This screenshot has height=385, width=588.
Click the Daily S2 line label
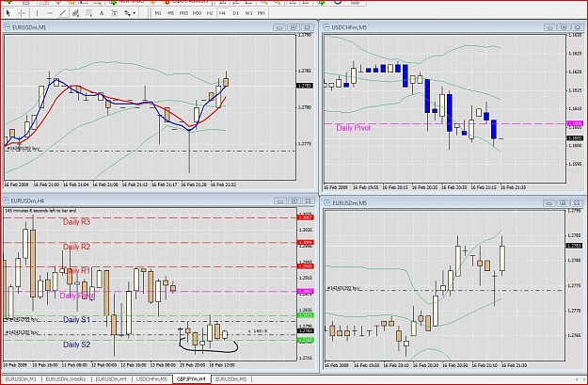[76, 345]
